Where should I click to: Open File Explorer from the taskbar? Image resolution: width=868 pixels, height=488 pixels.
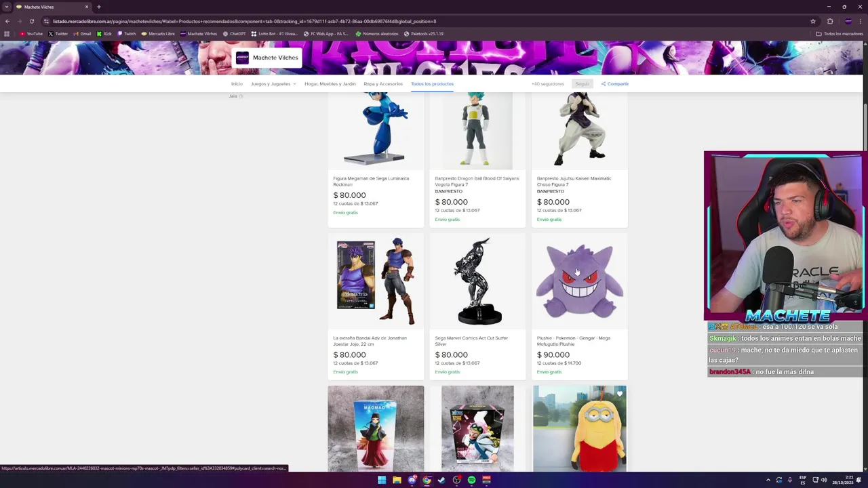point(397,480)
